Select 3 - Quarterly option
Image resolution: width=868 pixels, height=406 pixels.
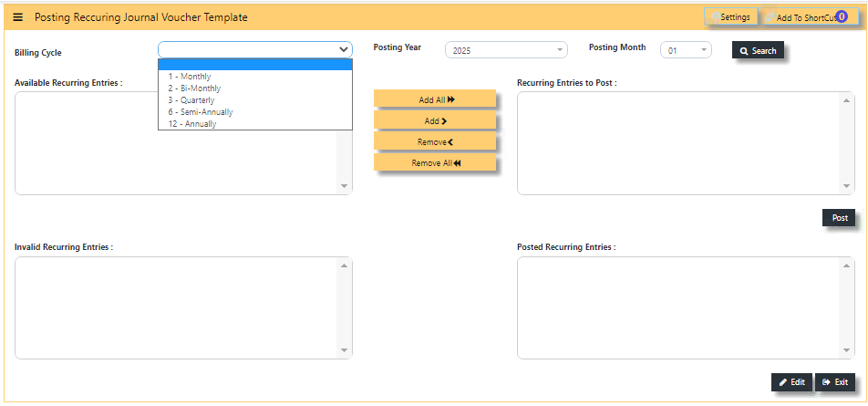tap(254, 100)
